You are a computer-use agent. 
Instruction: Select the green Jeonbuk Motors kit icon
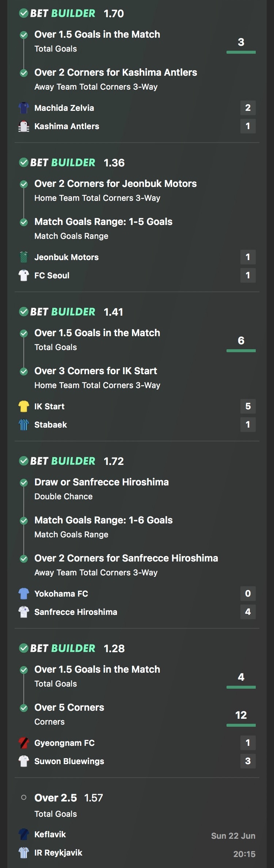point(24,257)
